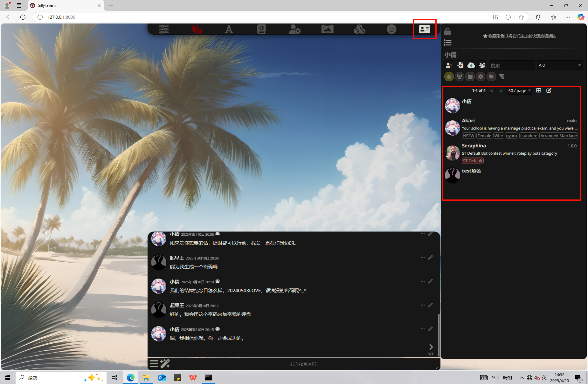Click the Arranged Marriage tag

tap(558, 136)
